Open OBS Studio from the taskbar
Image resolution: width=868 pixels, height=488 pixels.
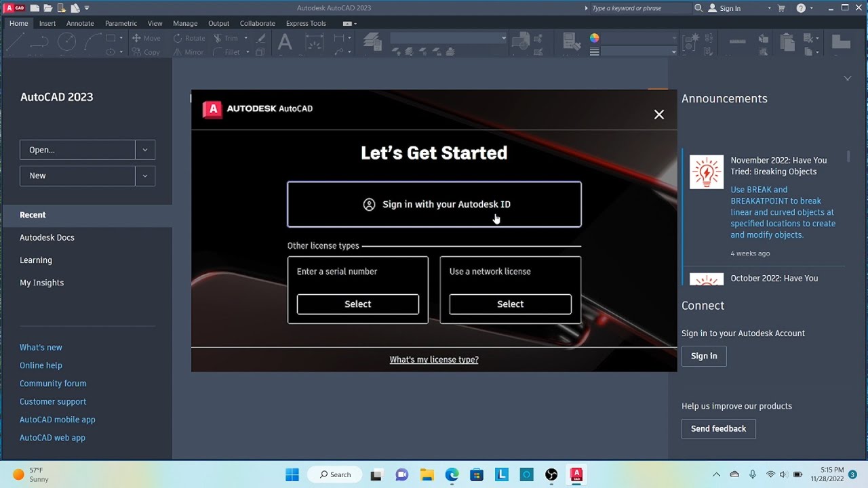click(x=551, y=474)
